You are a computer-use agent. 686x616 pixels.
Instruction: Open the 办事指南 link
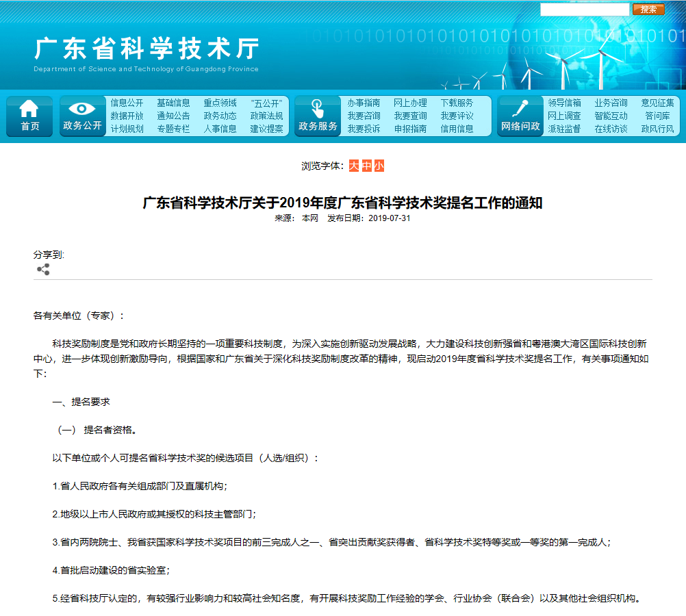(x=364, y=103)
